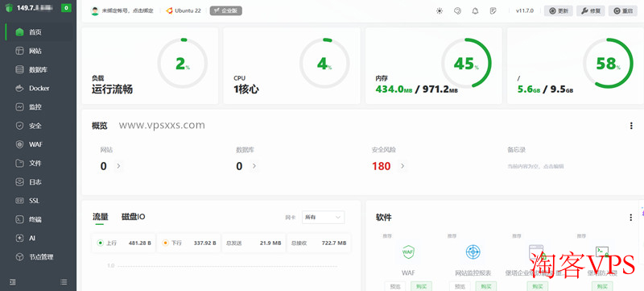This screenshot has width=644, height=291.
Task: Click the notes icon next to the bell
Action: click(x=493, y=11)
